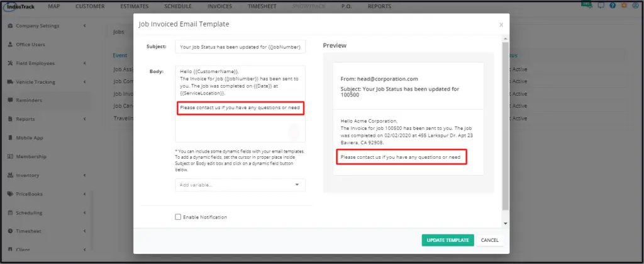Screen dimensions: 644x264
Task: Click the Reminders chat bubble icon
Action: (10, 100)
